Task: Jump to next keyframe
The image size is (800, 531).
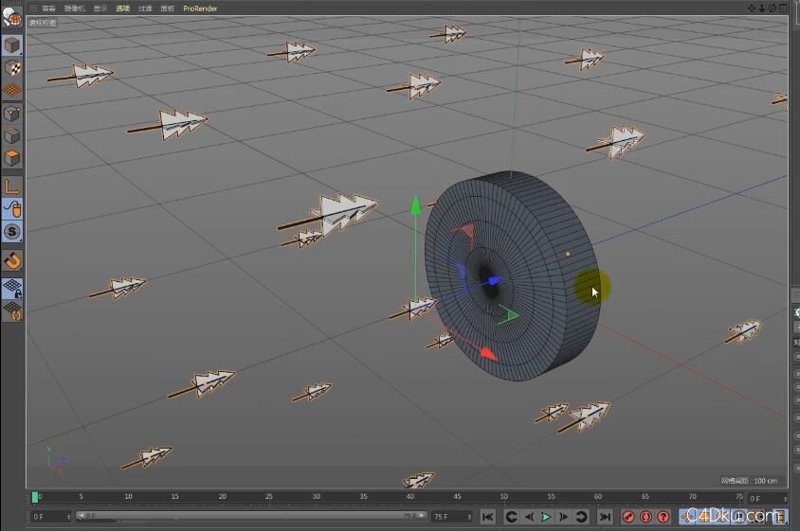Action: coord(581,517)
